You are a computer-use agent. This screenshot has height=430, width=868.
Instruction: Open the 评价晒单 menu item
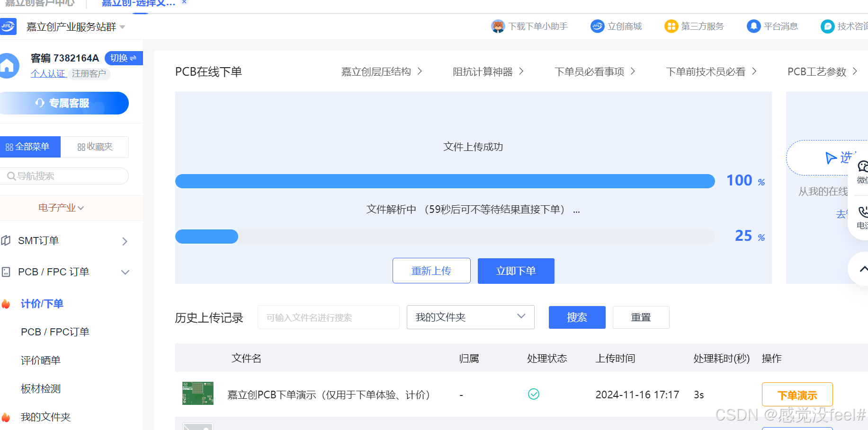coord(41,360)
